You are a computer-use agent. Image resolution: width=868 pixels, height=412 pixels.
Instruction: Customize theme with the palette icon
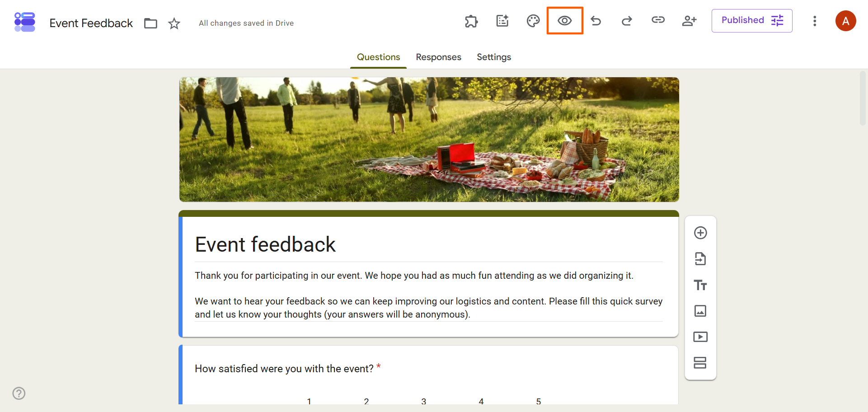tap(533, 21)
